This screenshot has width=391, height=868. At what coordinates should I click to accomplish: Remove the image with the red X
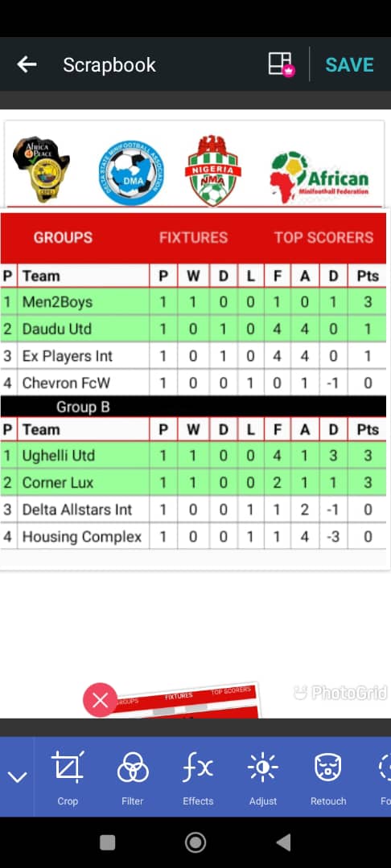(x=101, y=700)
